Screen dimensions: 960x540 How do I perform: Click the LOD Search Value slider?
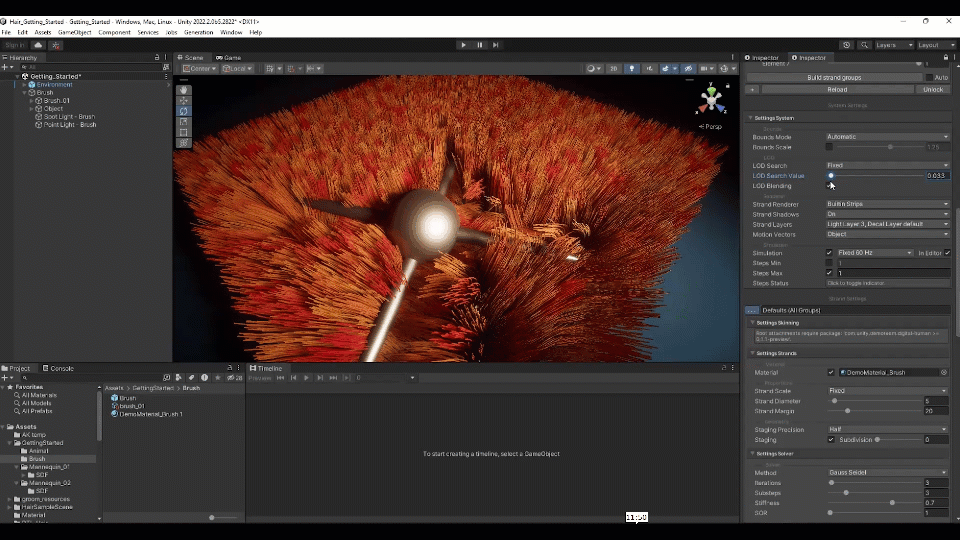(x=875, y=176)
